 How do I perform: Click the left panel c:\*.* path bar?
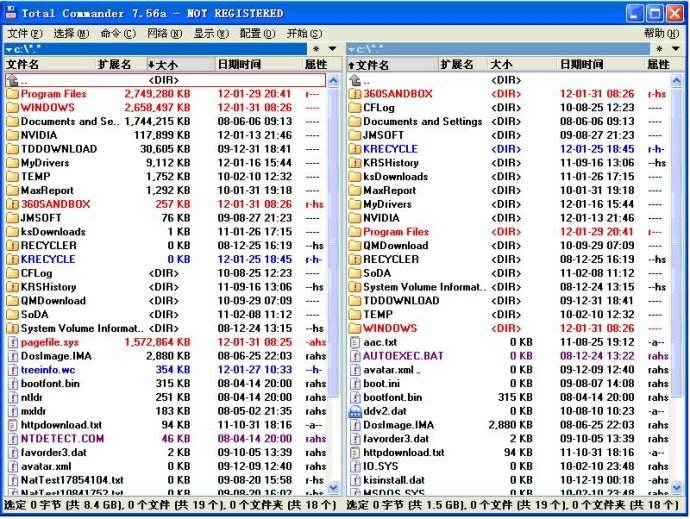(x=155, y=49)
